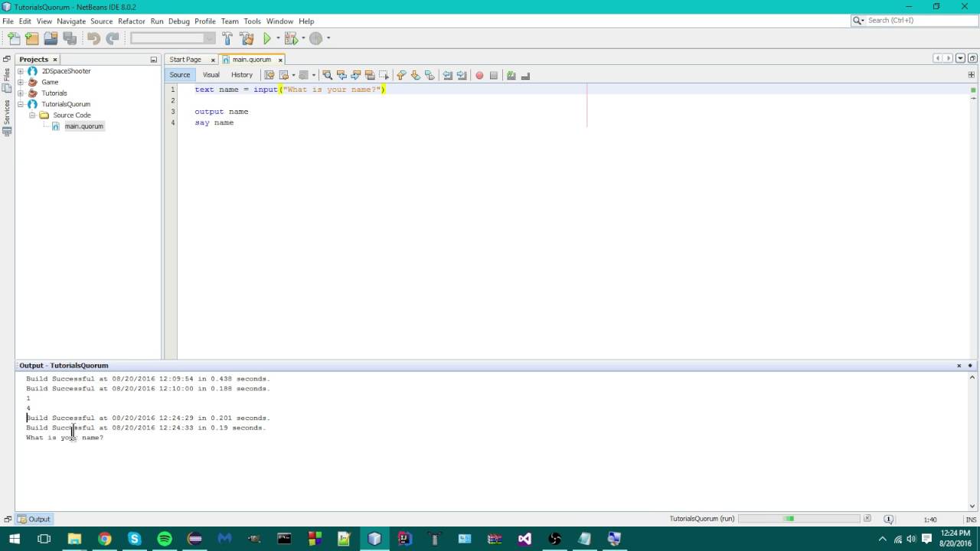The height and width of the screenshot is (551, 980).
Task: Open the Refactor menu
Action: click(132, 21)
